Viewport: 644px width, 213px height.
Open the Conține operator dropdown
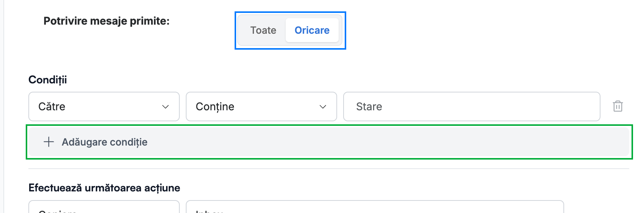(261, 106)
